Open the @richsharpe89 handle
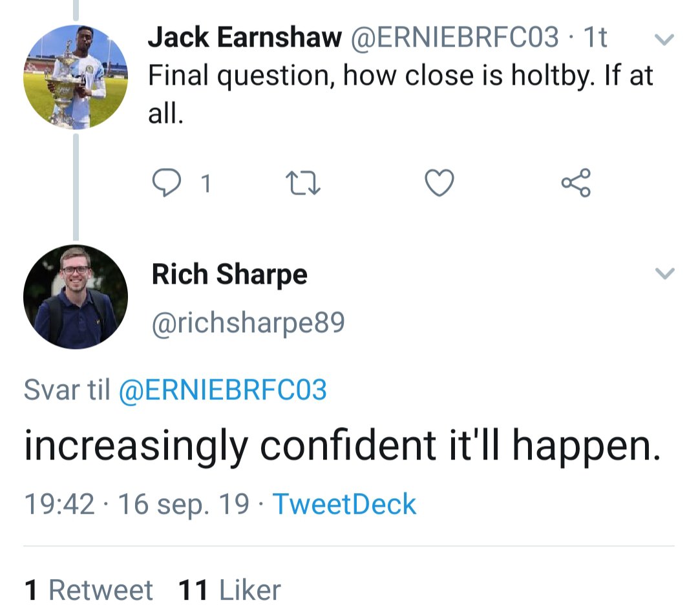 point(248,323)
